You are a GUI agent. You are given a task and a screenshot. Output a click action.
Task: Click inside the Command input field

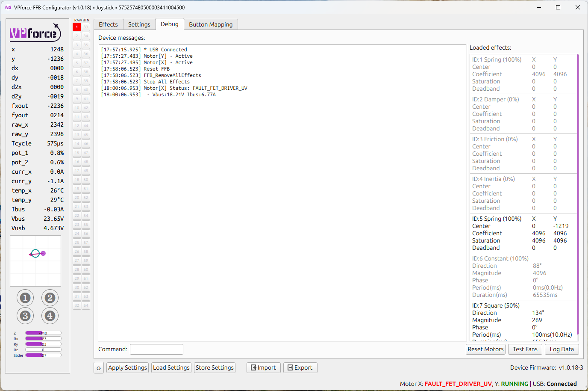pyautogui.click(x=156, y=349)
